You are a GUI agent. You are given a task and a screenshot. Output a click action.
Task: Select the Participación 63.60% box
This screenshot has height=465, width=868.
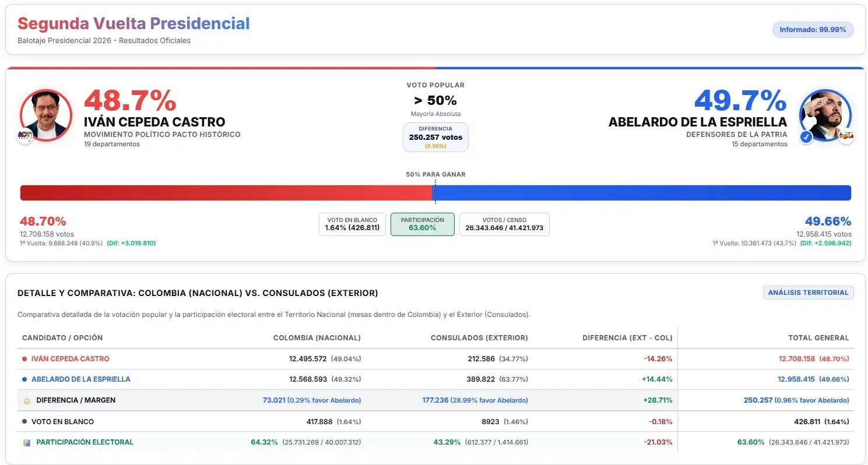(423, 224)
